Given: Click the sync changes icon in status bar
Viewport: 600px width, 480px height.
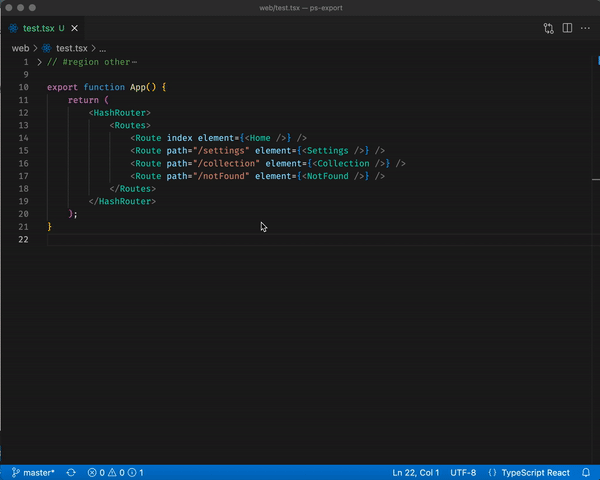Looking at the screenshot, I should 71,473.
